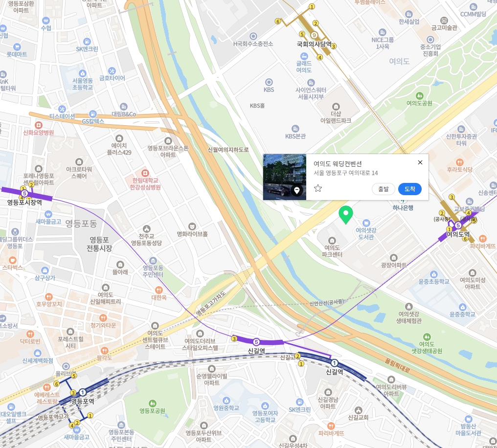Set 여의도 웨딩컨벤션 as departure (출발)
497x448 pixels.
click(383, 189)
